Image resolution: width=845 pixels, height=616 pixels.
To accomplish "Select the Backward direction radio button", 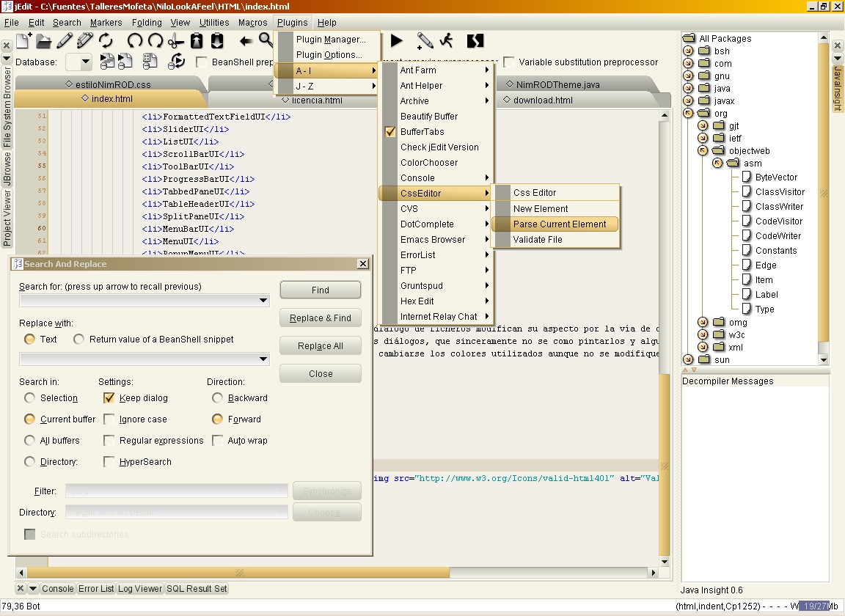I will point(217,398).
